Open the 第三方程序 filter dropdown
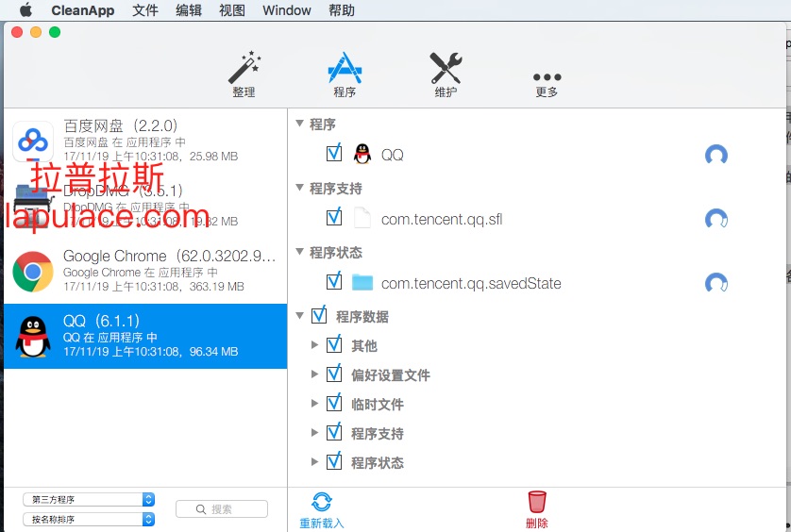Screen dimensions: 791x532 [89, 499]
